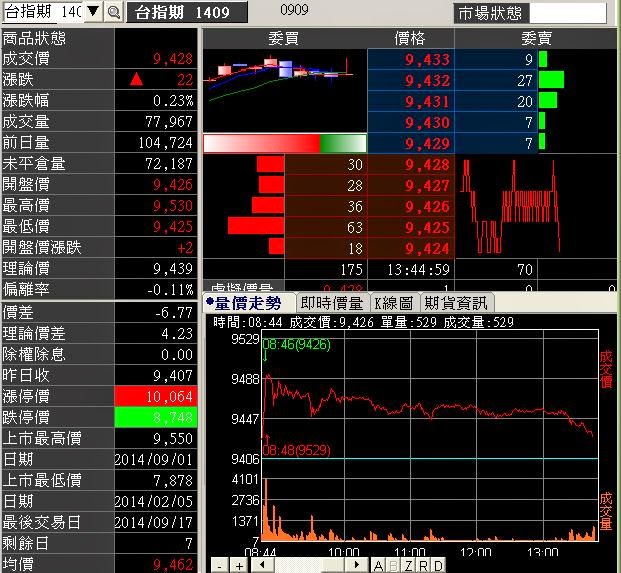Image resolution: width=621 pixels, height=573 pixels.
Task: Click the 成交價 9,428 value
Action: (173, 59)
